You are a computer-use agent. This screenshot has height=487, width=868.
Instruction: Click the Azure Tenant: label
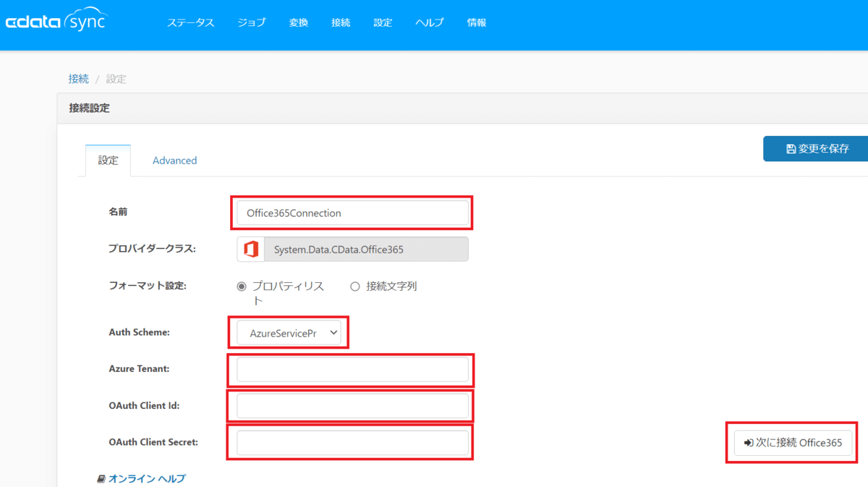tap(139, 368)
